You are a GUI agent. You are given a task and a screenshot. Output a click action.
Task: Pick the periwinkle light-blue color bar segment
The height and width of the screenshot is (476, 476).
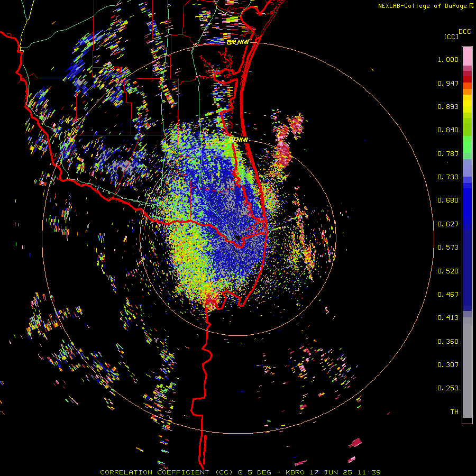(x=467, y=168)
